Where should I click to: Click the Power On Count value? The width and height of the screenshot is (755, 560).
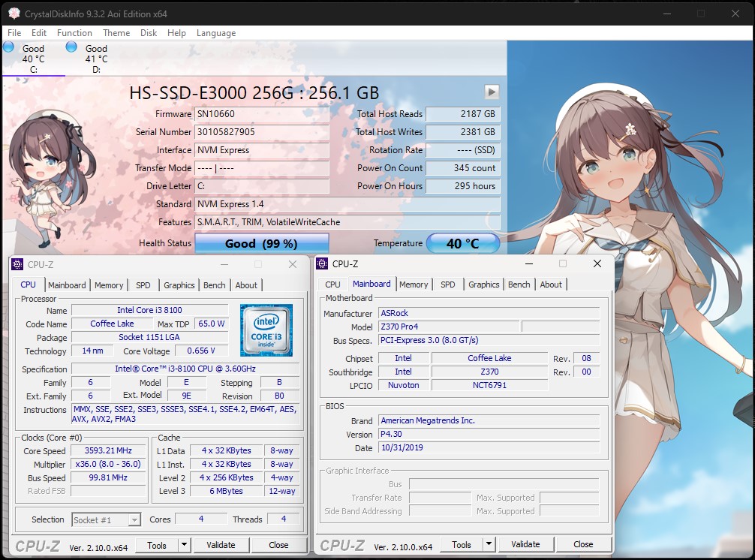click(x=463, y=168)
